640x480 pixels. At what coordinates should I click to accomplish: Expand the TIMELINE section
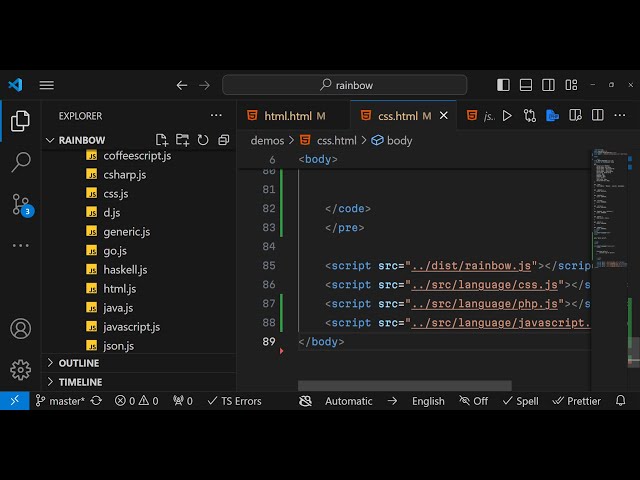point(80,382)
